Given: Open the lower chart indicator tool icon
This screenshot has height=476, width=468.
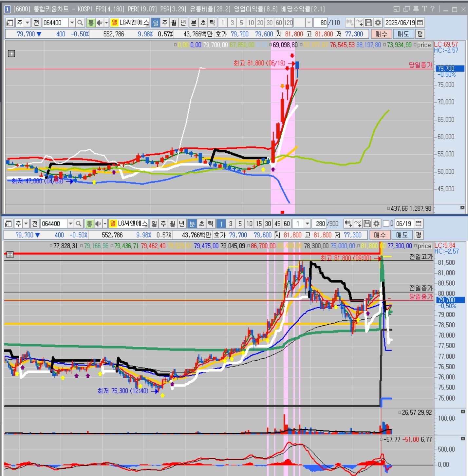Looking at the screenshot, I should pos(348,224).
